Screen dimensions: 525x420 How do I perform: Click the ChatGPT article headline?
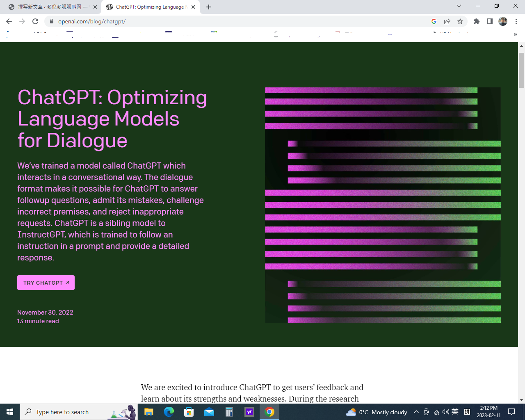[112, 119]
